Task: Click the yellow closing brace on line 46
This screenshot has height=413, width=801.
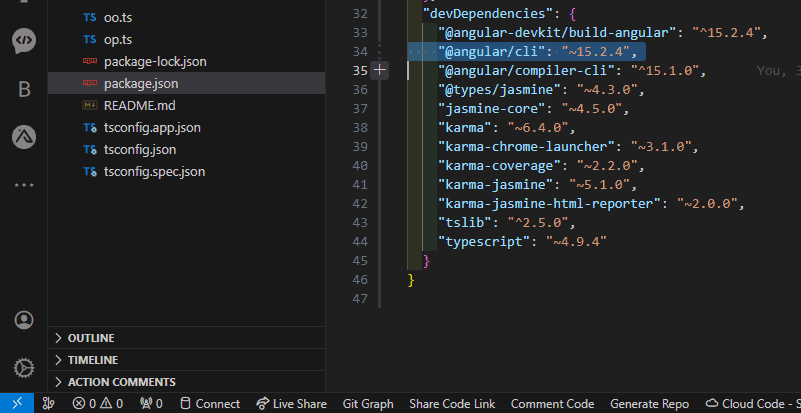Action: (411, 280)
